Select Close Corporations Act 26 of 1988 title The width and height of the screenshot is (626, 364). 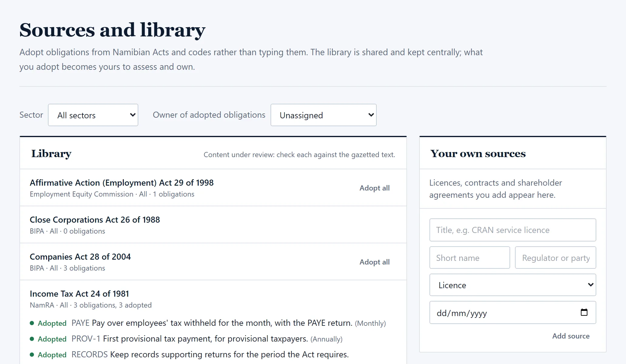click(95, 220)
